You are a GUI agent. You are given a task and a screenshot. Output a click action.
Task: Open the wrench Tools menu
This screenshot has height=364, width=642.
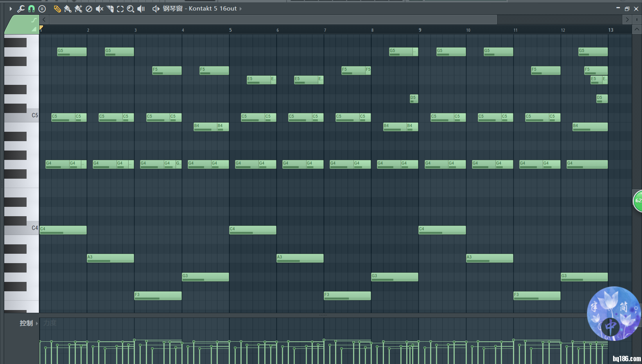click(x=21, y=9)
